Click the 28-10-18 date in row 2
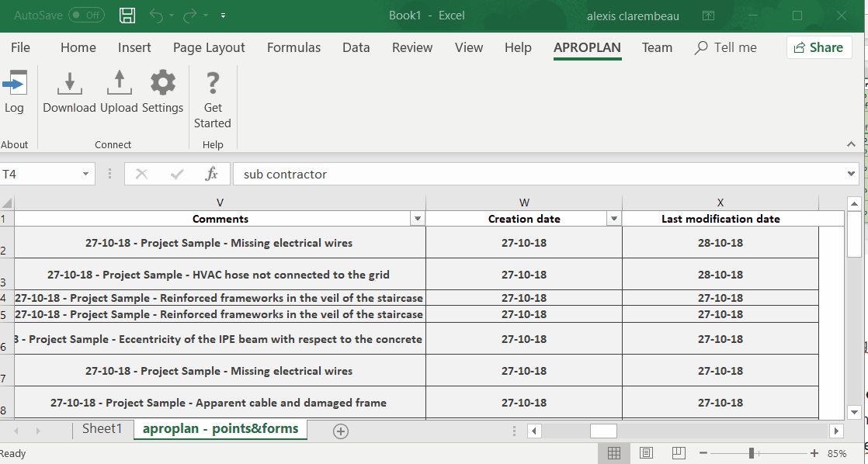This screenshot has width=868, height=464. 720,243
